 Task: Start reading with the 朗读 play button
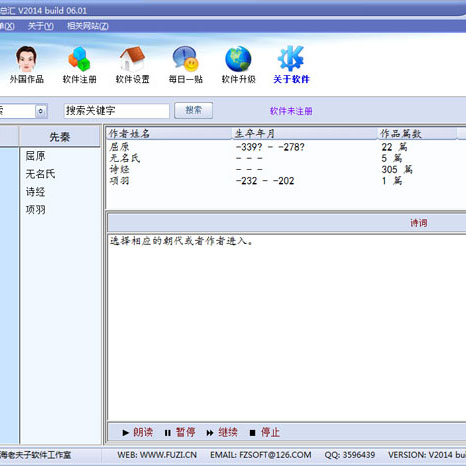point(137,432)
